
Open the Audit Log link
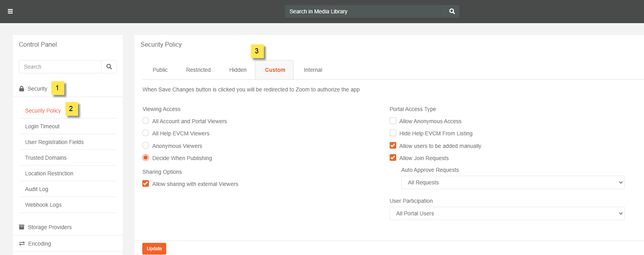coord(37,189)
